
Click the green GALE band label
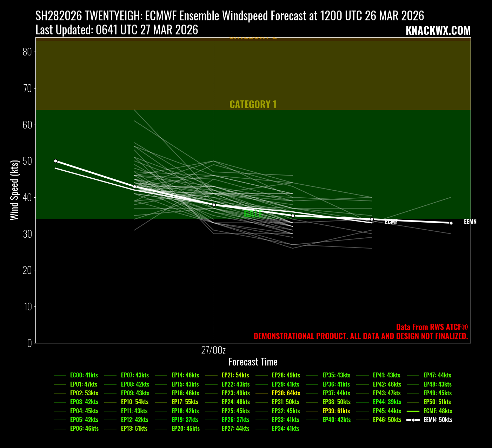click(253, 213)
